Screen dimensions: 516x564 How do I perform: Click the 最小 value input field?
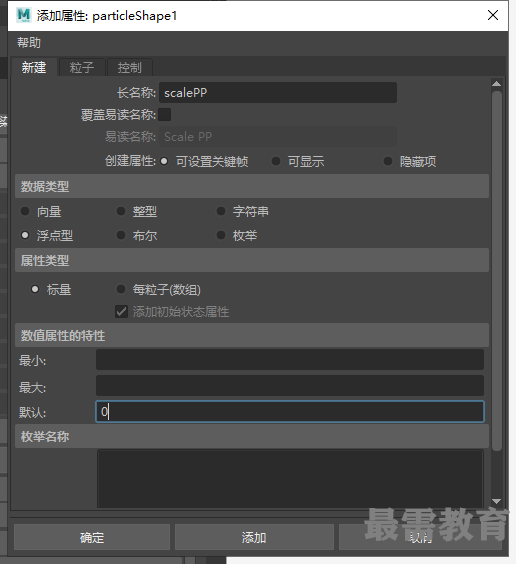(290, 360)
